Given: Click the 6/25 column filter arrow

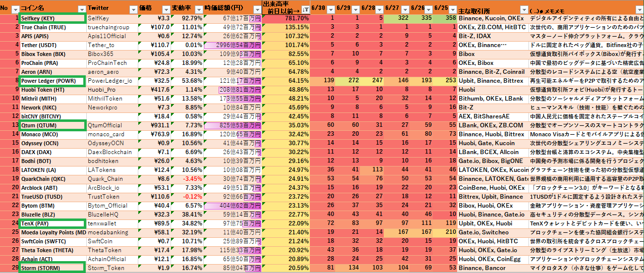Looking at the screenshot, I should pyautogui.click(x=453, y=10).
